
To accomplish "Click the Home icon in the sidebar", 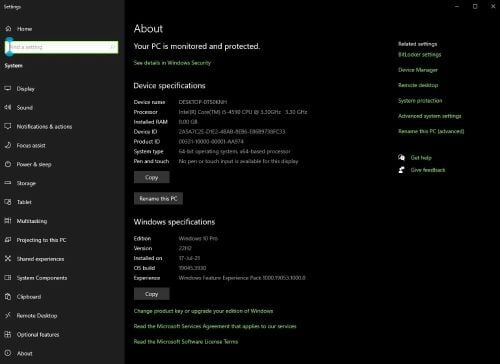I will pyautogui.click(x=8, y=29).
